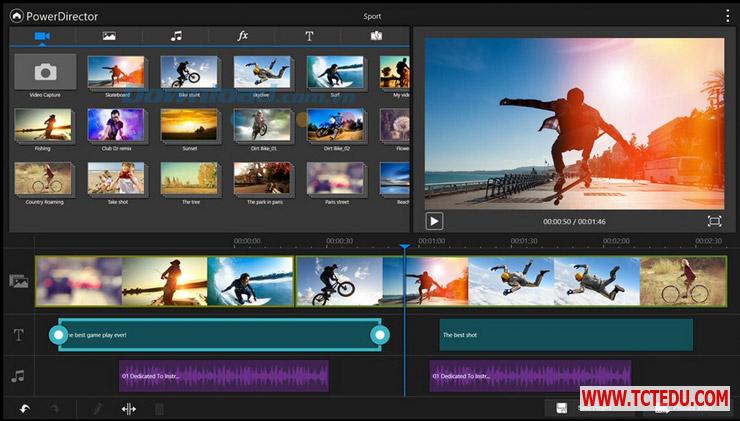Select the Fishing clip in media library
This screenshot has height=421, width=740.
43,125
